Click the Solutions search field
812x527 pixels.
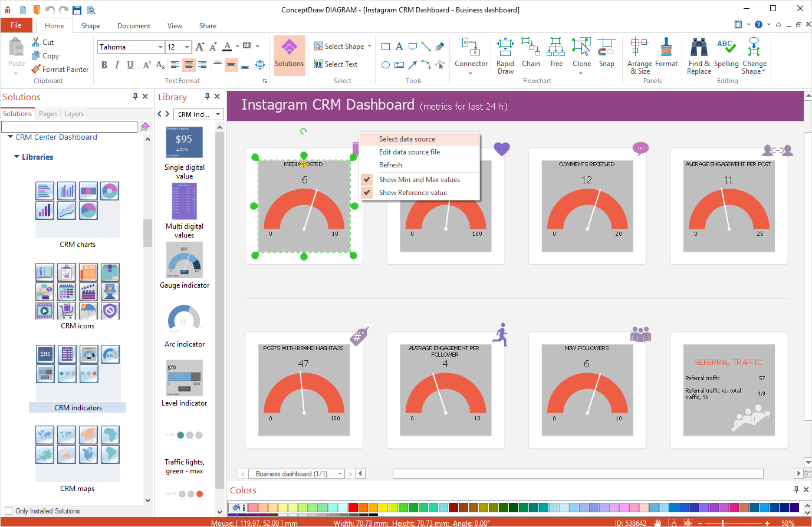(x=69, y=127)
